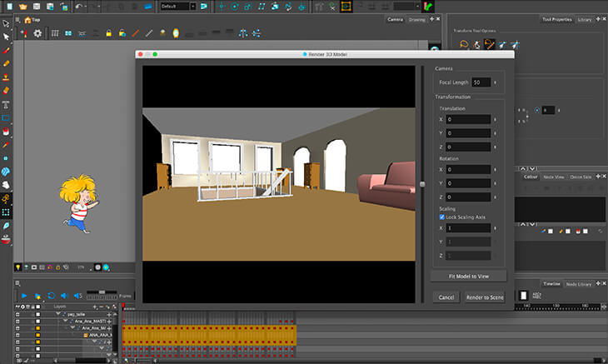Click the red playhead marker on the timeline
Viewport: 608px width, 364px height.
(x=123, y=306)
